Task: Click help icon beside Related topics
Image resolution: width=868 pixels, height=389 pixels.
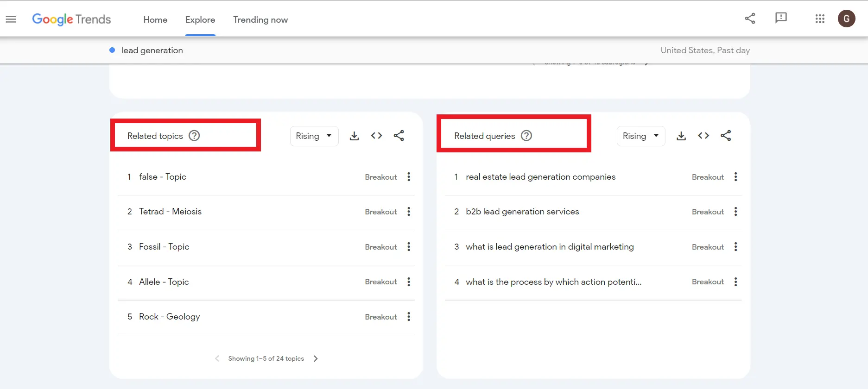Action: click(194, 136)
